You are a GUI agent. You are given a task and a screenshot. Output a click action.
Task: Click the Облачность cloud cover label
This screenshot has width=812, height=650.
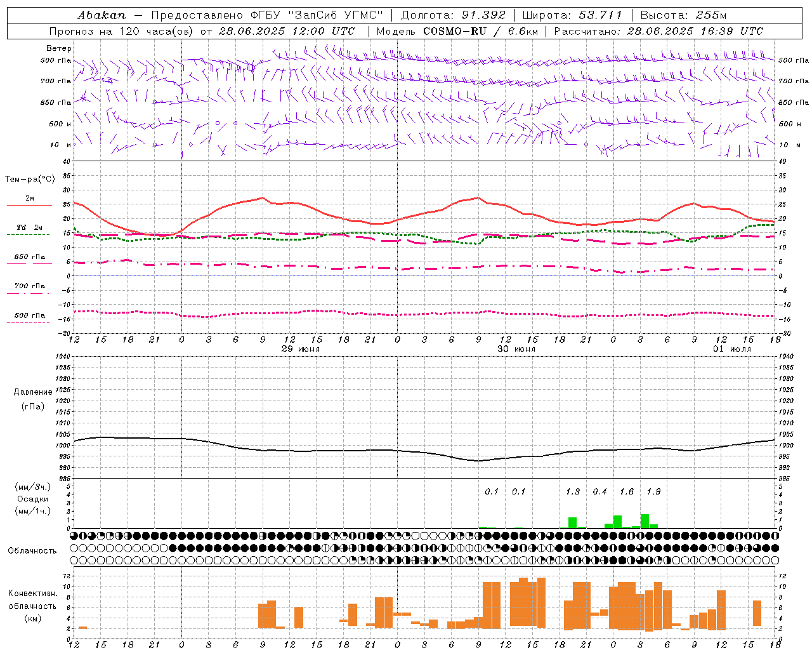coord(32,551)
